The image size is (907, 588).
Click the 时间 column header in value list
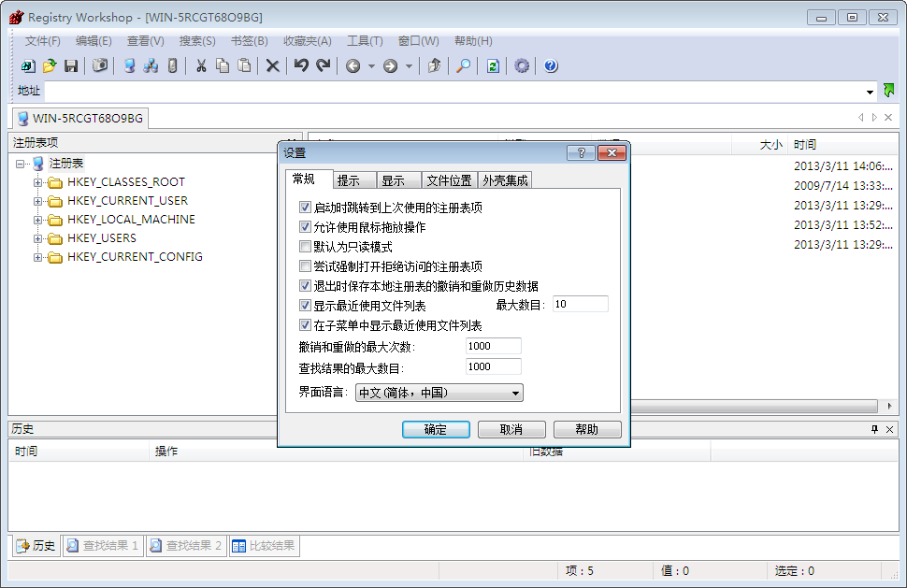[842, 145]
